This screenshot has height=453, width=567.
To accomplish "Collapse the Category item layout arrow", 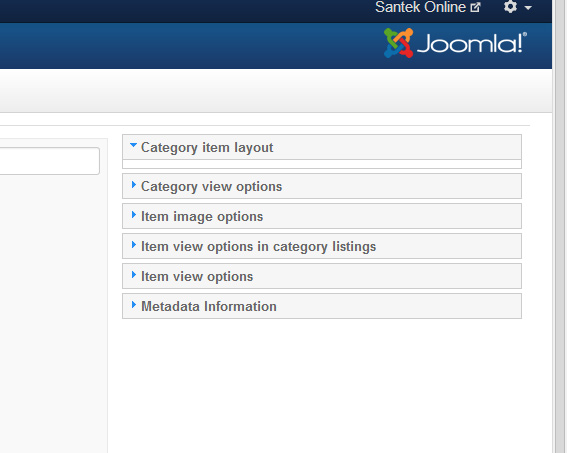I will (133, 145).
